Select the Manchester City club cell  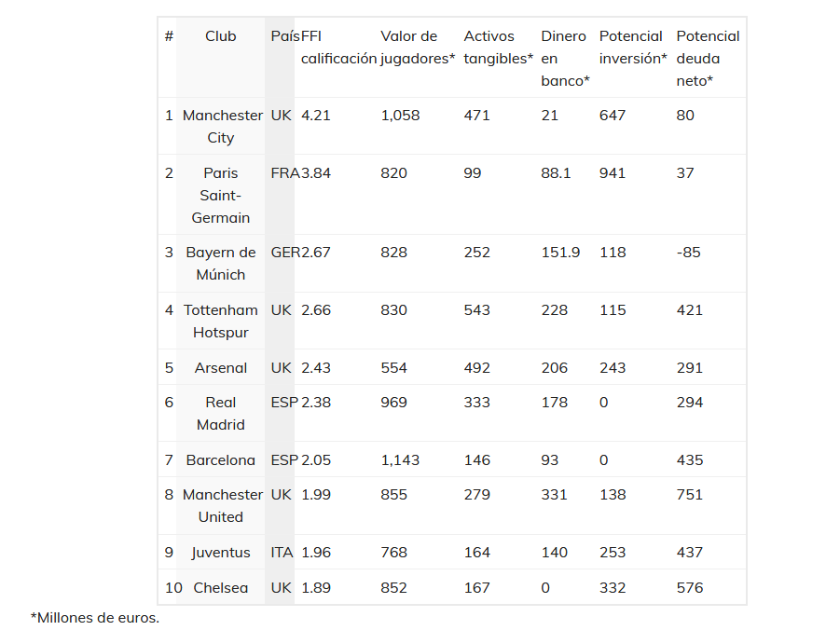coord(220,127)
